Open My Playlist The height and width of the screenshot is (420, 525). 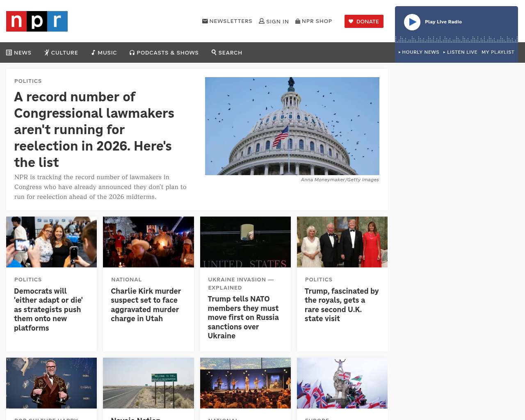coord(498,52)
